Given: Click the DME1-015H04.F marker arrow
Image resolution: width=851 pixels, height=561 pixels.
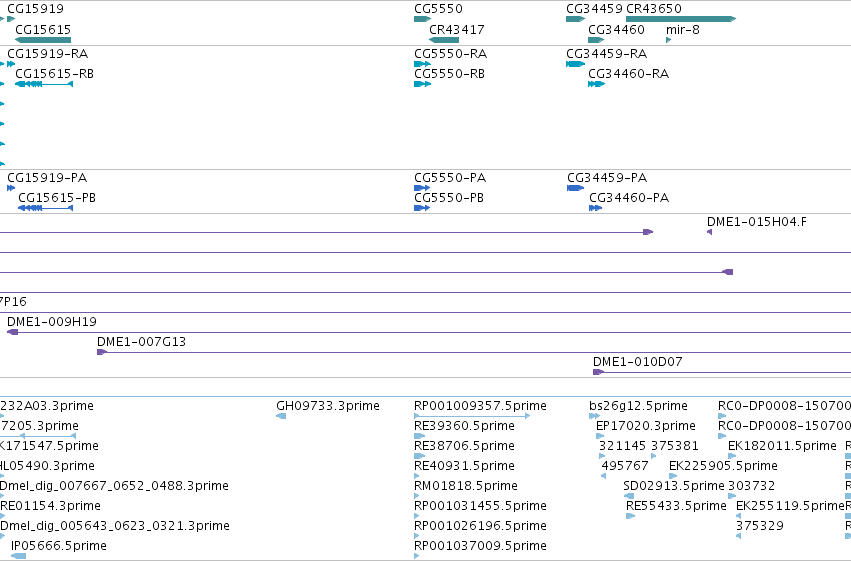Looking at the screenshot, I should 709,232.
